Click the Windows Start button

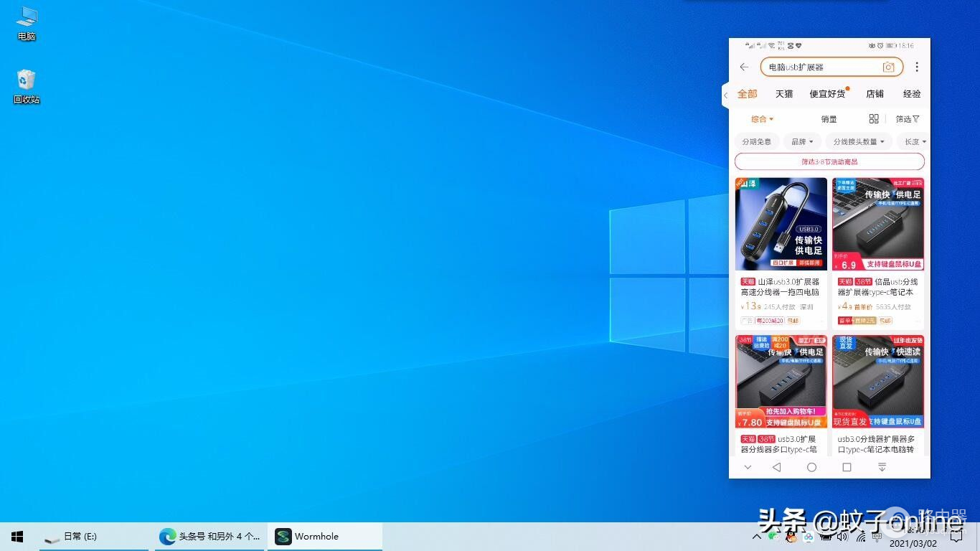17,537
